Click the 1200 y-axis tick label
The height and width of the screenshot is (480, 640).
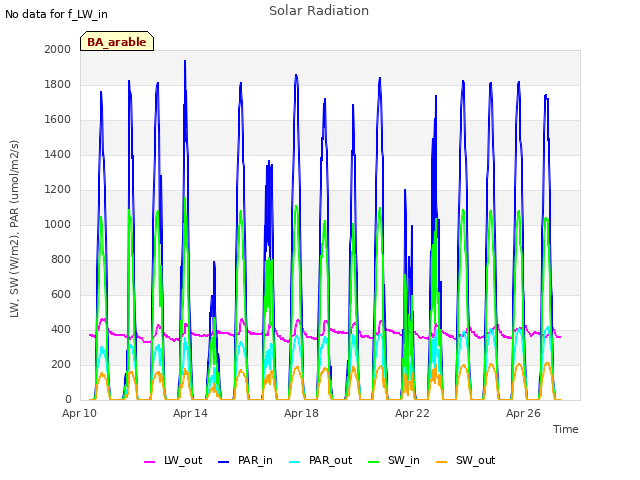point(58,189)
